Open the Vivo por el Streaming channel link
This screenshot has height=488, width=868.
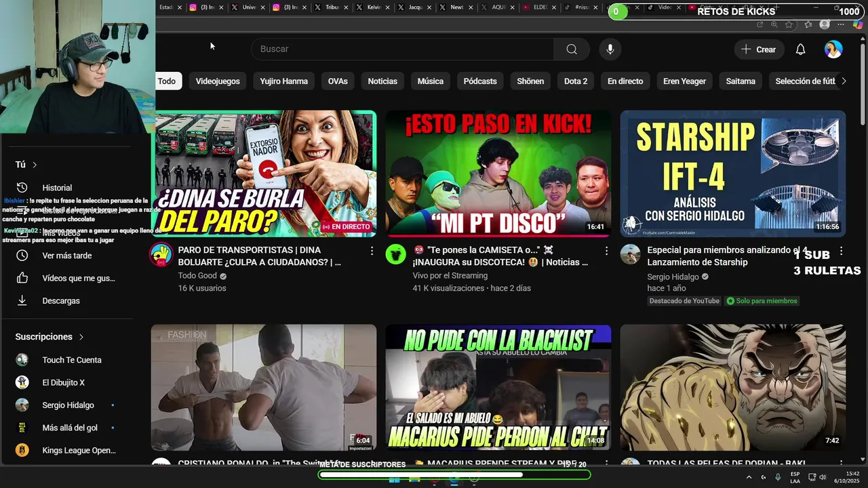[450, 276]
